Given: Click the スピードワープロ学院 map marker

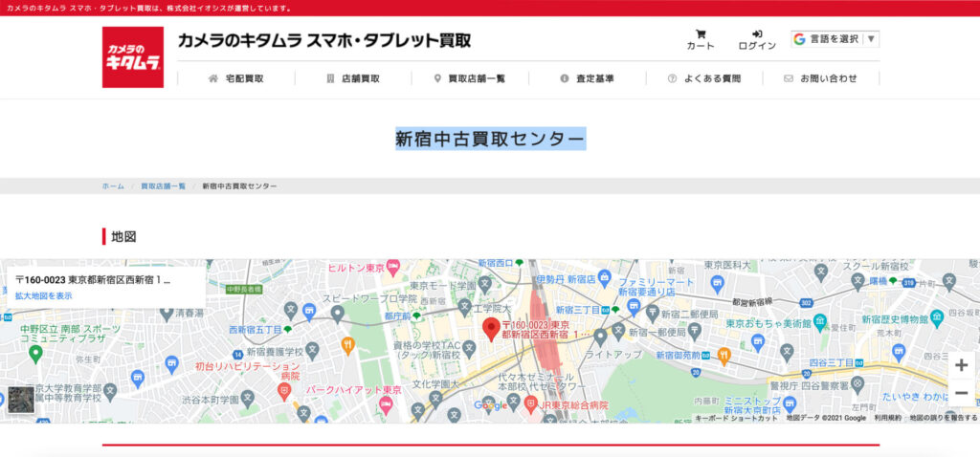Looking at the screenshot, I should pos(338,313).
